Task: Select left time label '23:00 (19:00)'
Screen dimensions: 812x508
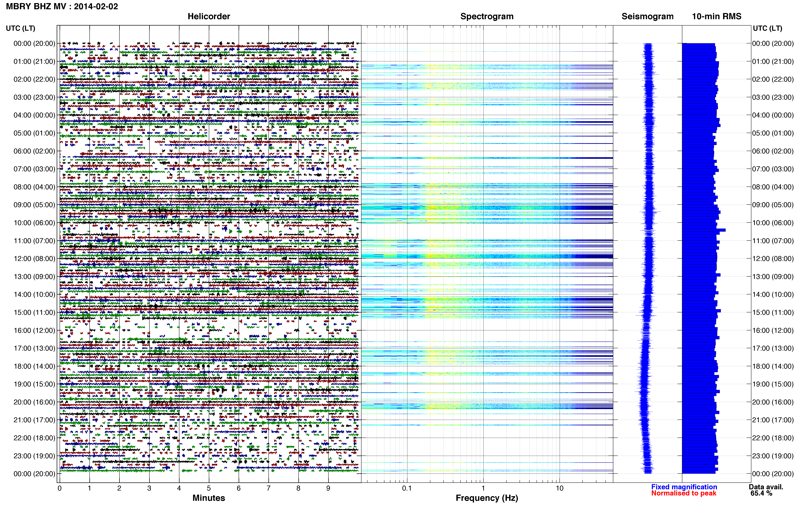Action: pos(34,456)
